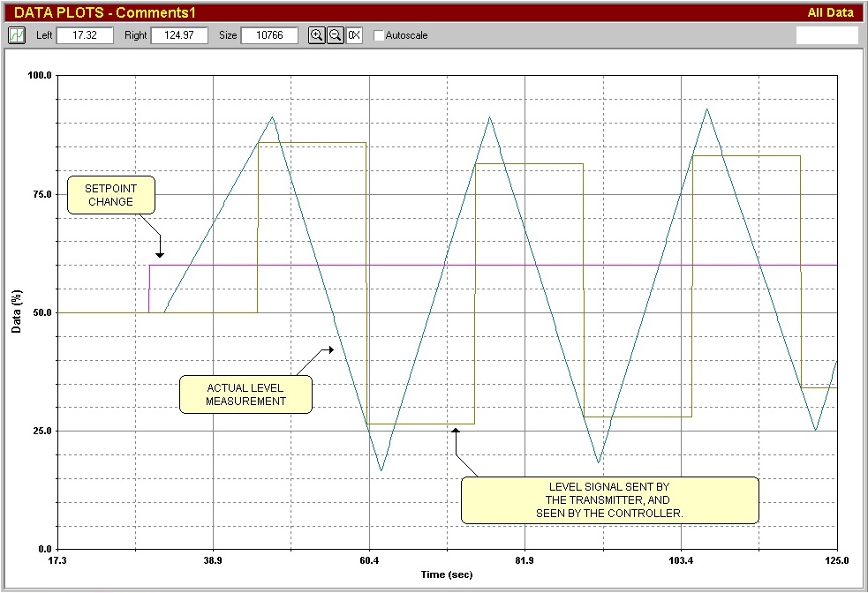Zoom in with the magnifier plus icon
This screenshot has height=593, width=868.
pyautogui.click(x=316, y=35)
